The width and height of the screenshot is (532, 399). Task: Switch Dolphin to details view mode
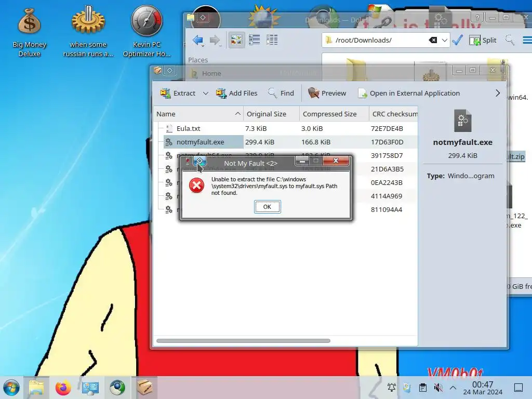[272, 40]
